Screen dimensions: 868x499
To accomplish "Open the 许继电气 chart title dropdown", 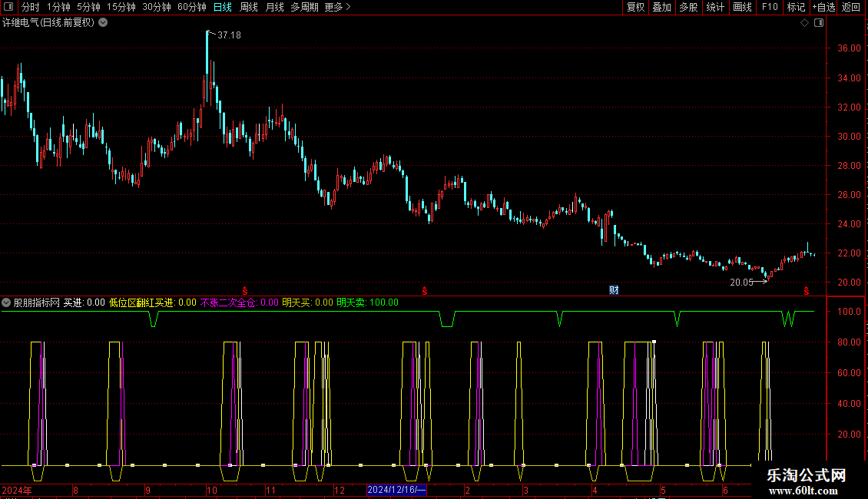I will coord(103,23).
